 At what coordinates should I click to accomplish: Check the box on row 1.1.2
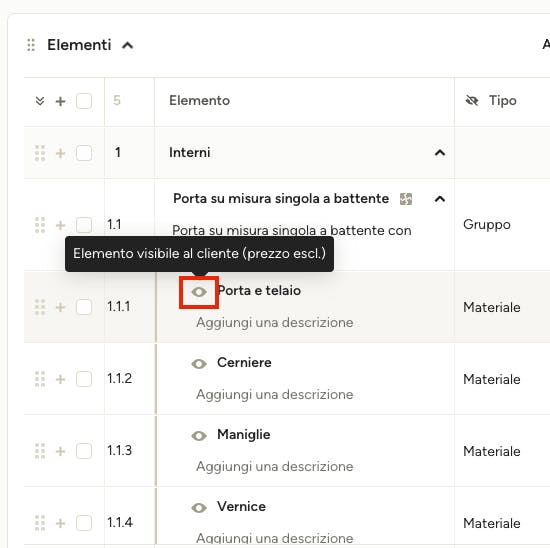pyautogui.click(x=84, y=379)
